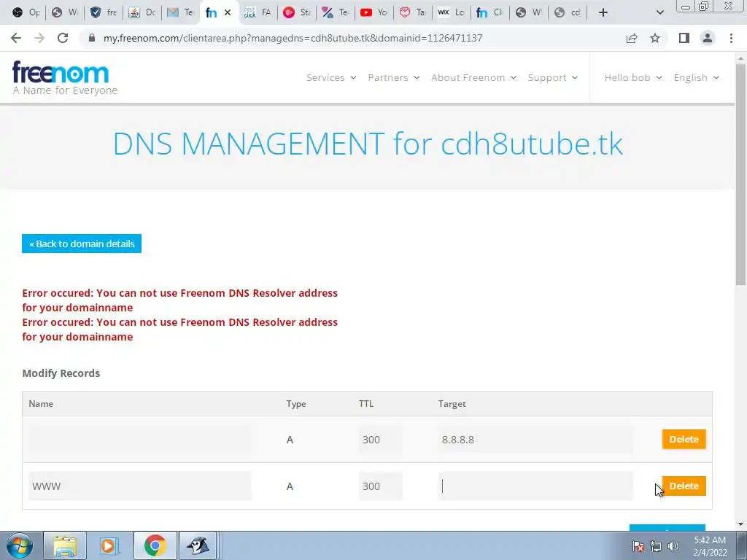Delete the WWW A record

(684, 486)
